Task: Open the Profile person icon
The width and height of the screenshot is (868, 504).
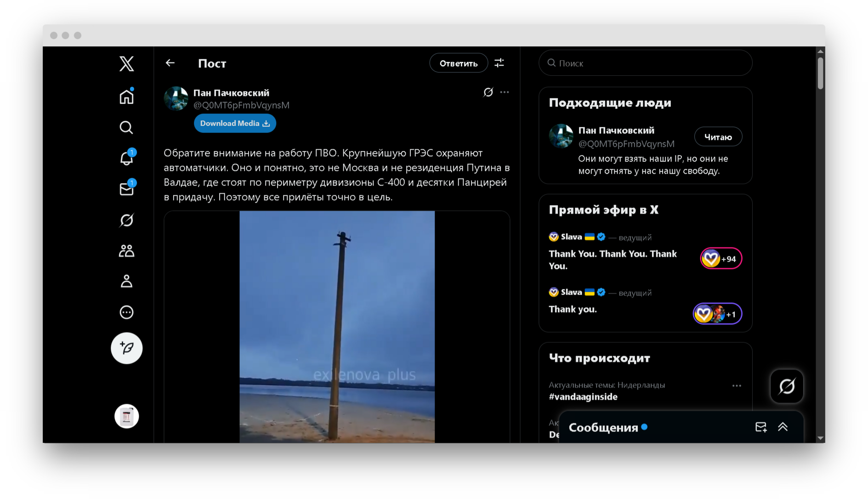Action: click(126, 281)
